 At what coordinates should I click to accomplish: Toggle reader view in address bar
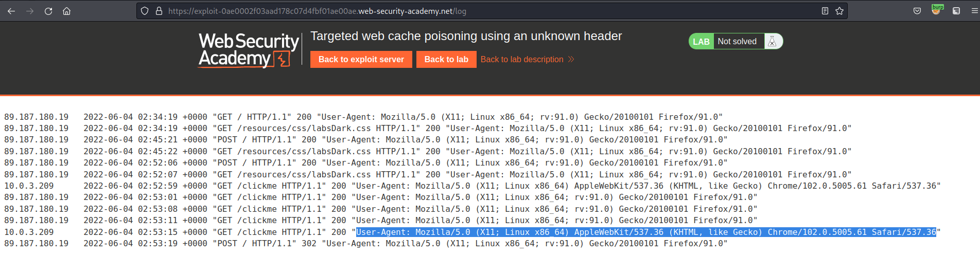tap(825, 11)
